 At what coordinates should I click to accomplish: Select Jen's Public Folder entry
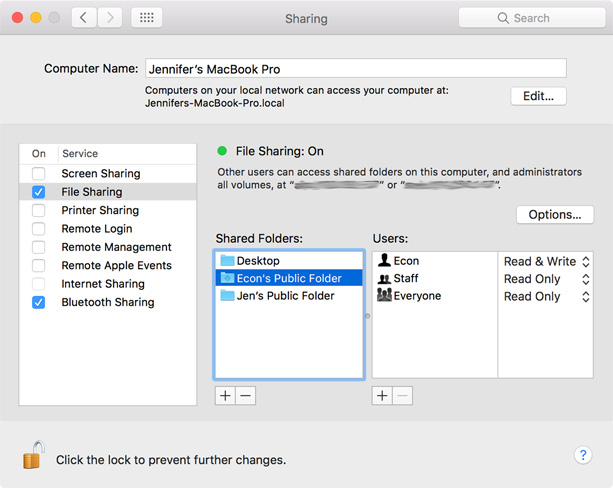point(289,296)
